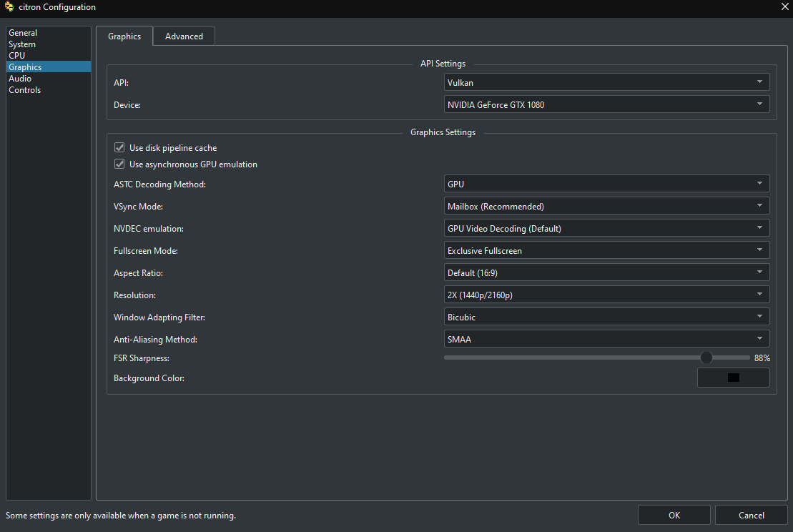Click the API Settings group title
This screenshot has width=793, height=532.
coord(443,63)
